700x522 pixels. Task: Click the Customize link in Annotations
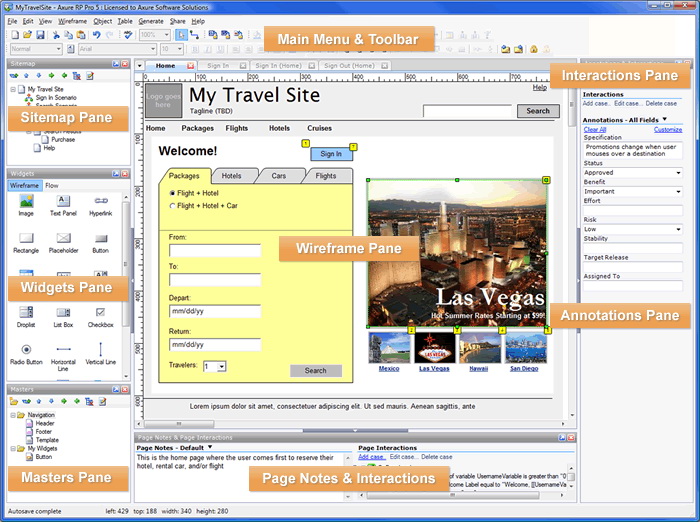[667, 129]
